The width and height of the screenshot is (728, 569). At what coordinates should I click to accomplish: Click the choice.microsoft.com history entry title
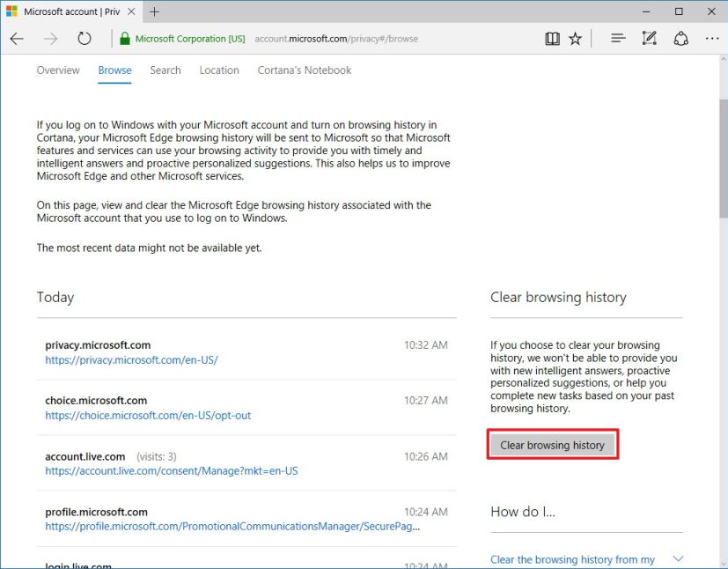[x=96, y=401]
